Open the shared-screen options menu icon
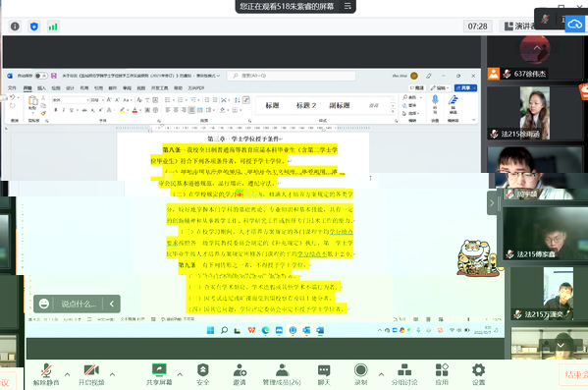 (x=347, y=6)
